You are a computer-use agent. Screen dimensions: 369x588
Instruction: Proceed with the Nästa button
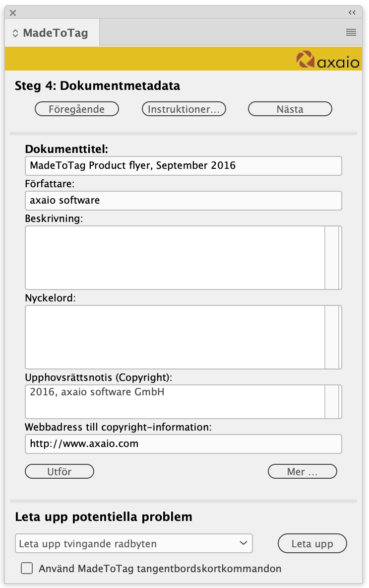(x=290, y=109)
